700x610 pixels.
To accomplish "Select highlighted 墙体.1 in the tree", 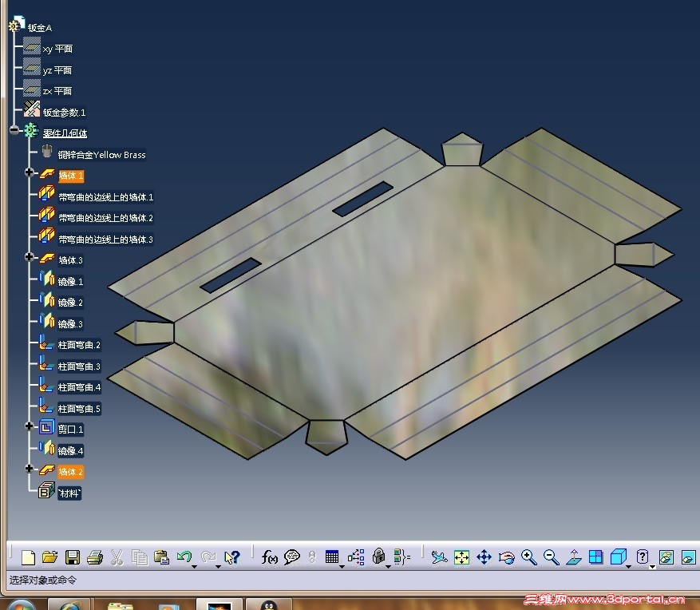I will pos(71,176).
